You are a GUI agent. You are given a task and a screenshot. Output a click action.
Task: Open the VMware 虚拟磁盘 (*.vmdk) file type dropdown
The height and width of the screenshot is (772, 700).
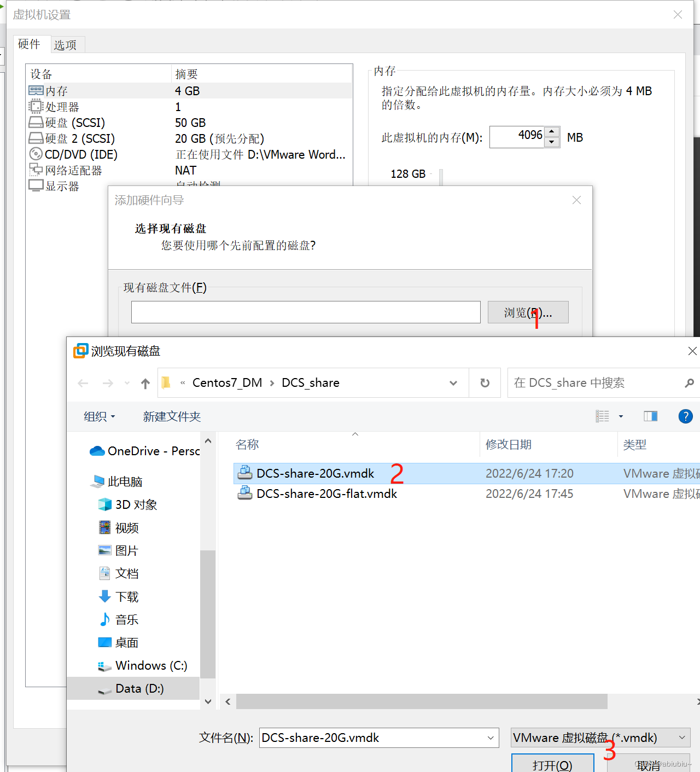click(600, 738)
